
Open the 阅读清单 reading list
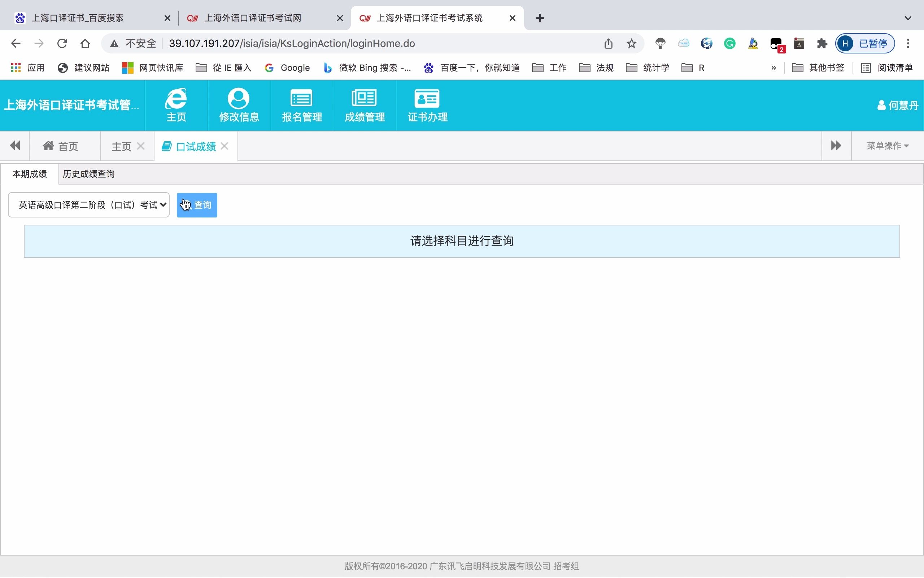[x=886, y=68]
